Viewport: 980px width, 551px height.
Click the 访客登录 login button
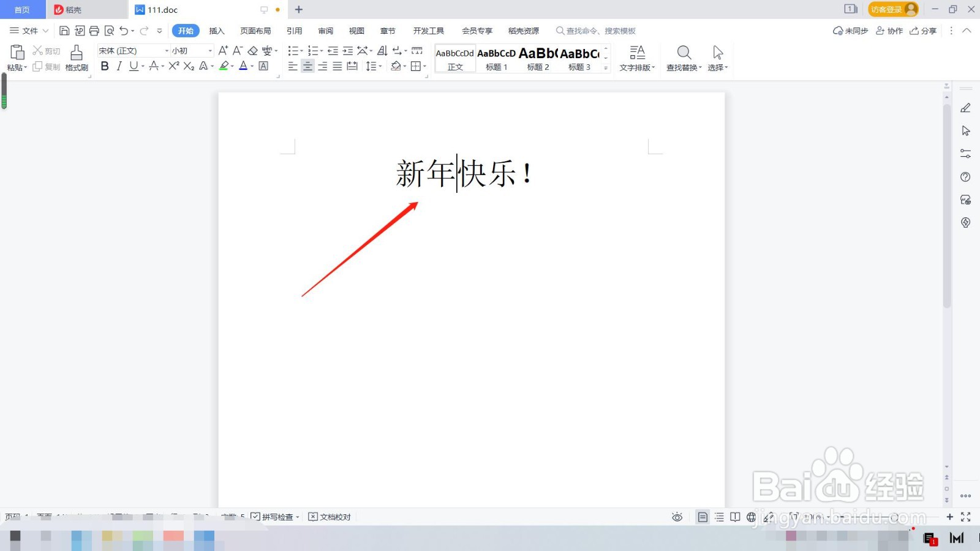pos(893,9)
